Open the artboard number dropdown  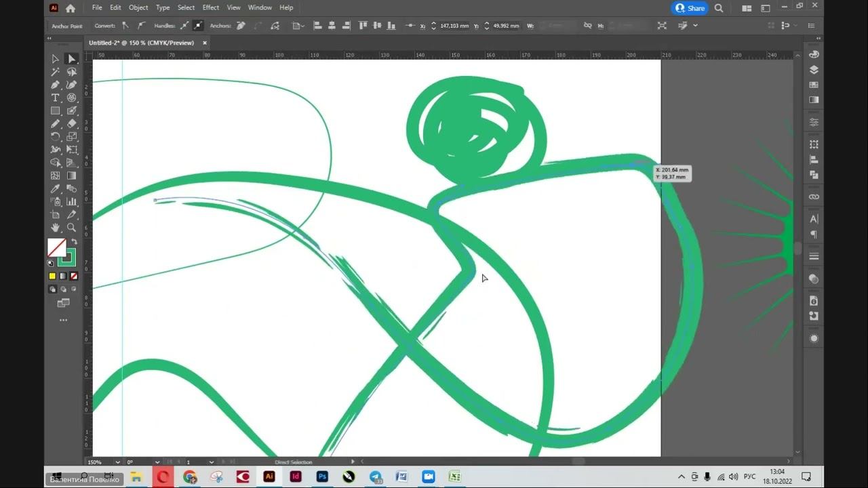212,462
